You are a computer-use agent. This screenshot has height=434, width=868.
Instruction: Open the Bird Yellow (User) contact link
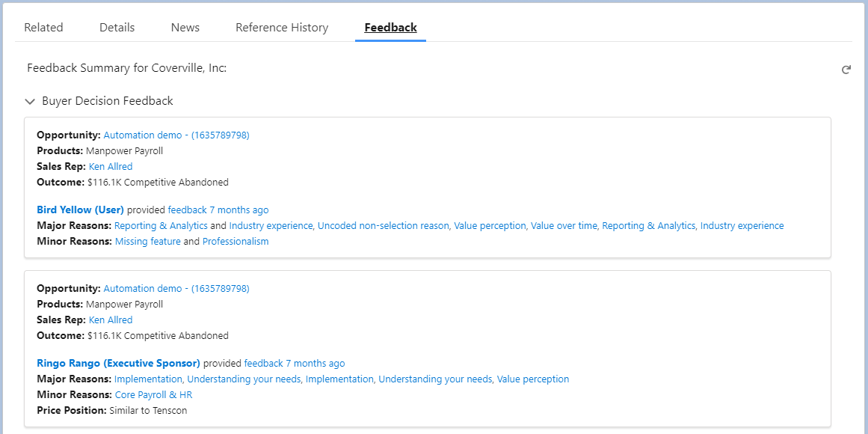[80, 210]
